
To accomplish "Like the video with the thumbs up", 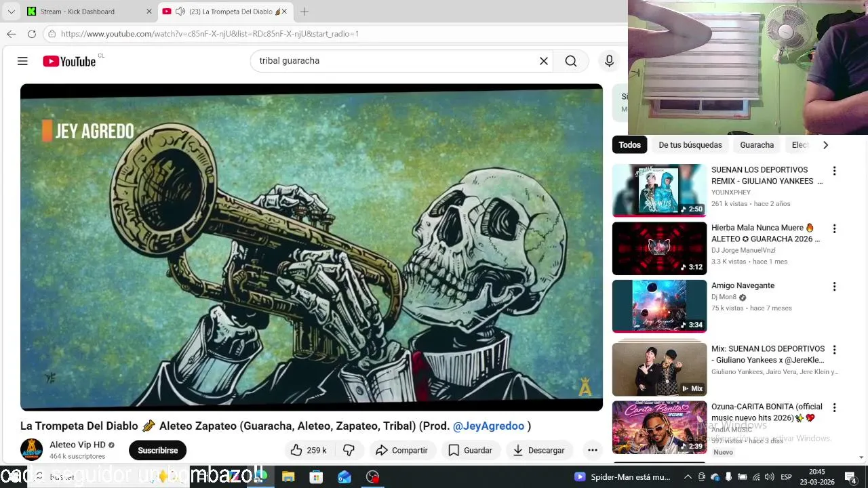I will pyautogui.click(x=309, y=450).
